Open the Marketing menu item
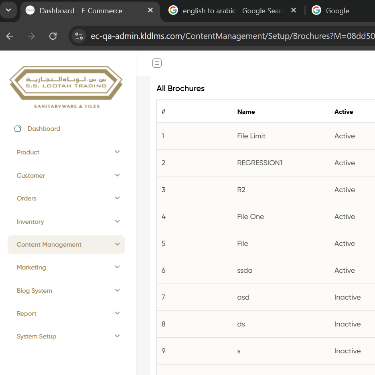Image resolution: width=375 pixels, height=375 pixels. [31, 267]
